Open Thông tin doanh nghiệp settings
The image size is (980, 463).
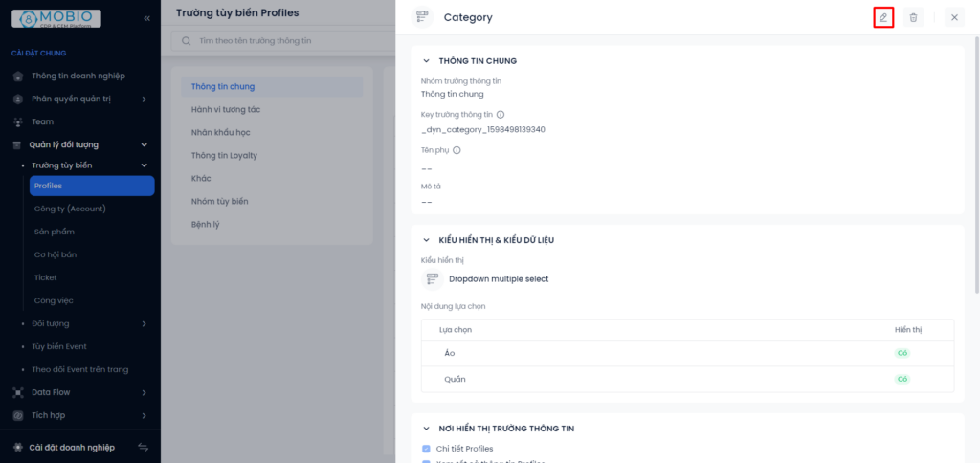(x=78, y=76)
